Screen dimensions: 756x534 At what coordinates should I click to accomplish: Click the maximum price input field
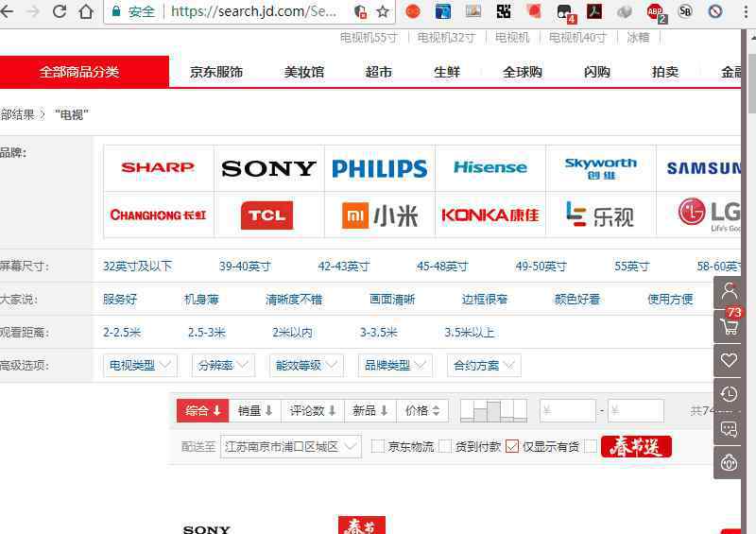coord(636,411)
